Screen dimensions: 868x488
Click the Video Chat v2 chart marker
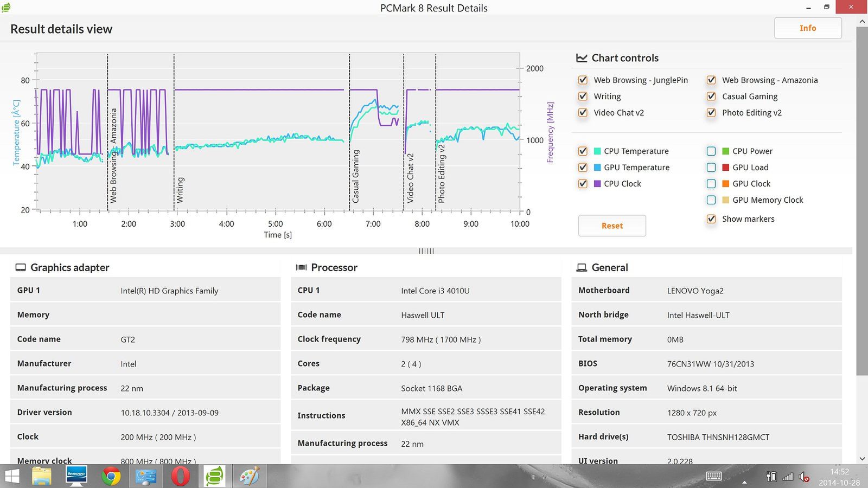(410, 178)
